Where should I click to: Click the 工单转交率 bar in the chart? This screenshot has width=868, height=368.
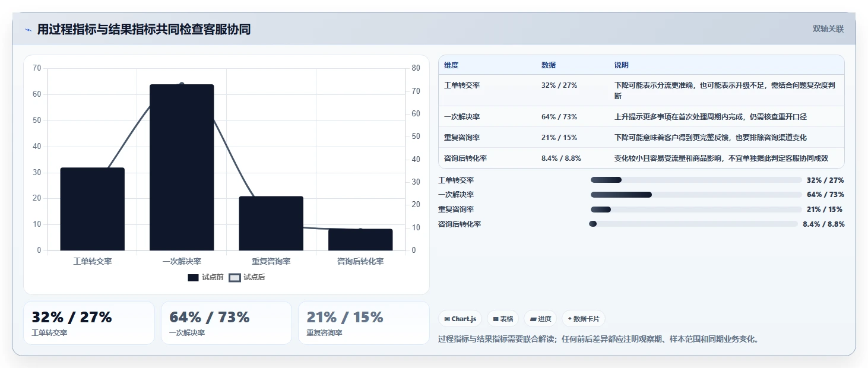pos(92,209)
